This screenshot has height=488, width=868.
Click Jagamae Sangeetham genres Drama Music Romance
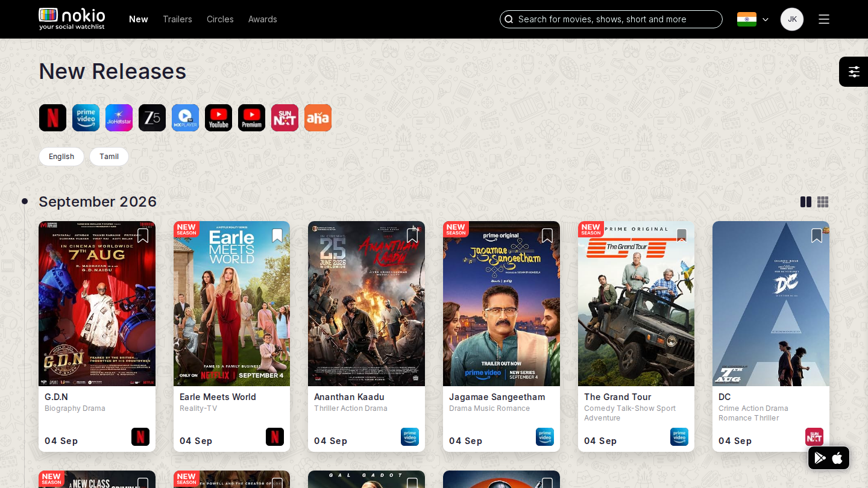point(489,408)
